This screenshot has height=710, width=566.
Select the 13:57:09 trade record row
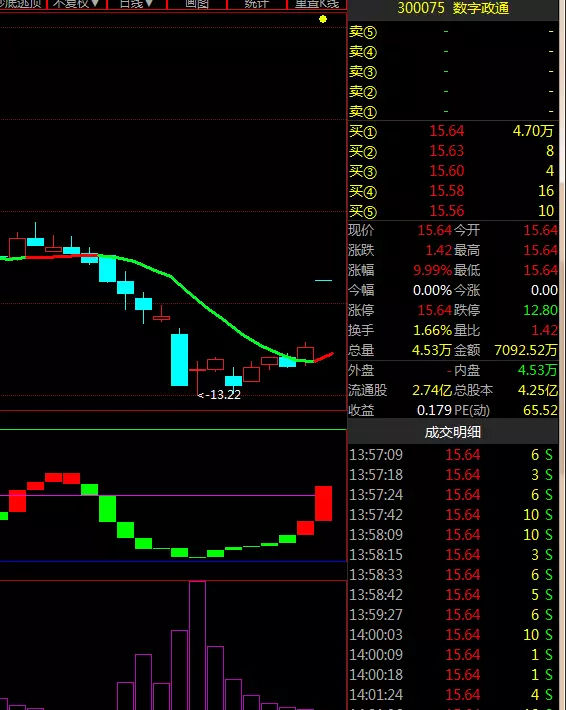(453, 455)
